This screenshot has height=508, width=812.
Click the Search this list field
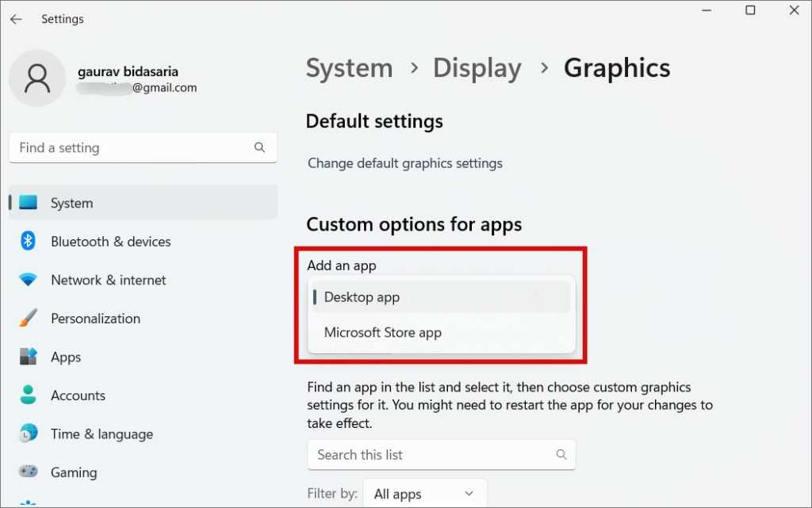click(441, 455)
